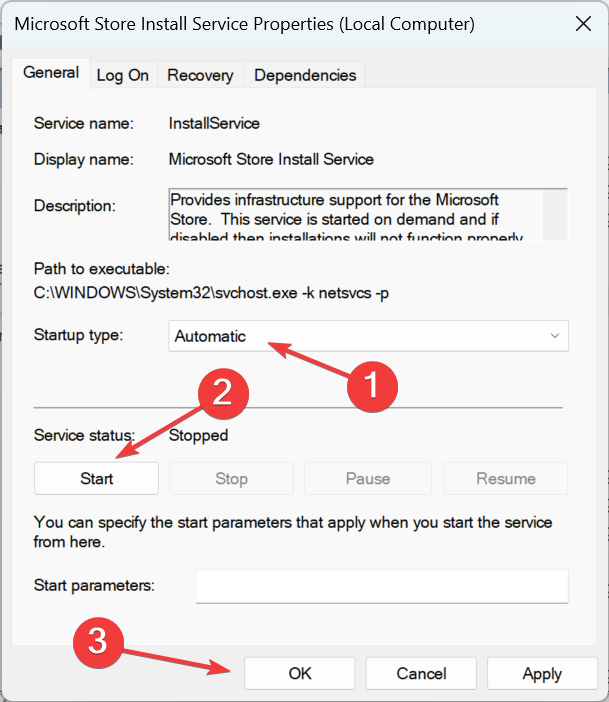Screen dimensions: 609x702
Task: Click the Start parameters label
Action: [94, 585]
